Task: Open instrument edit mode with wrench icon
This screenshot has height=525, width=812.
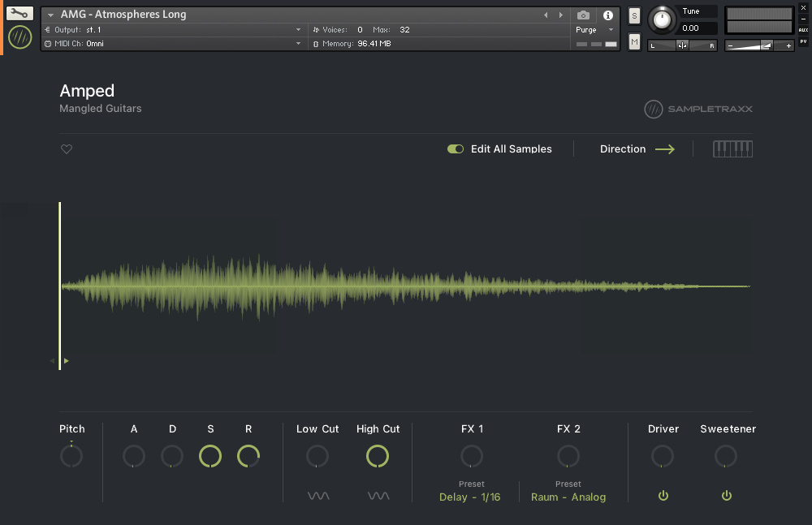Action: [19, 14]
